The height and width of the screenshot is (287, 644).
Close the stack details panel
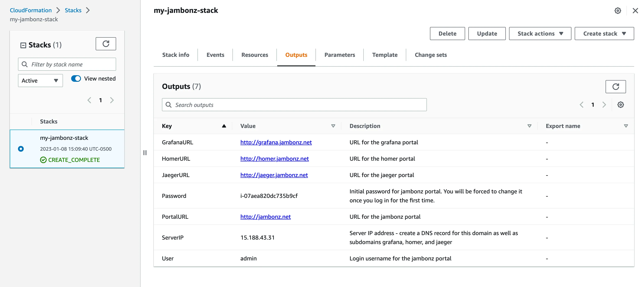point(635,10)
